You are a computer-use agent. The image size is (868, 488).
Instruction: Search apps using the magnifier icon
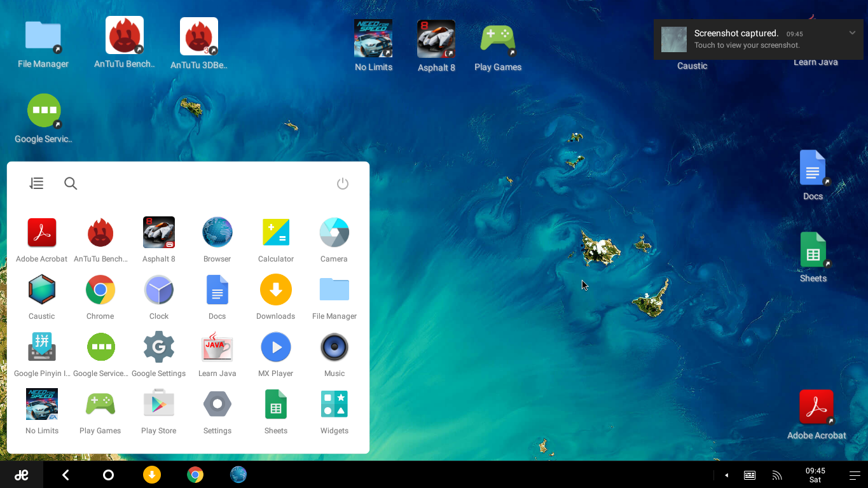71,184
